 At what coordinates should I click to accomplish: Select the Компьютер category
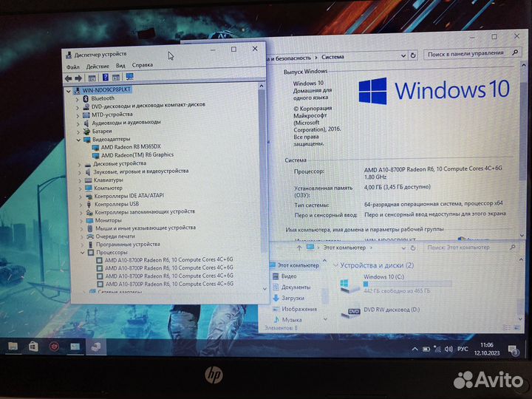[x=108, y=188]
